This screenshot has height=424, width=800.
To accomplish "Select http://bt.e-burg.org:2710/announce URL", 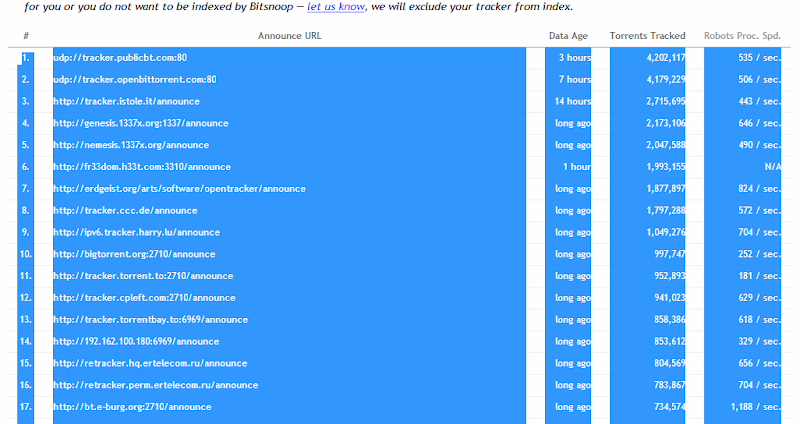I will tap(132, 407).
